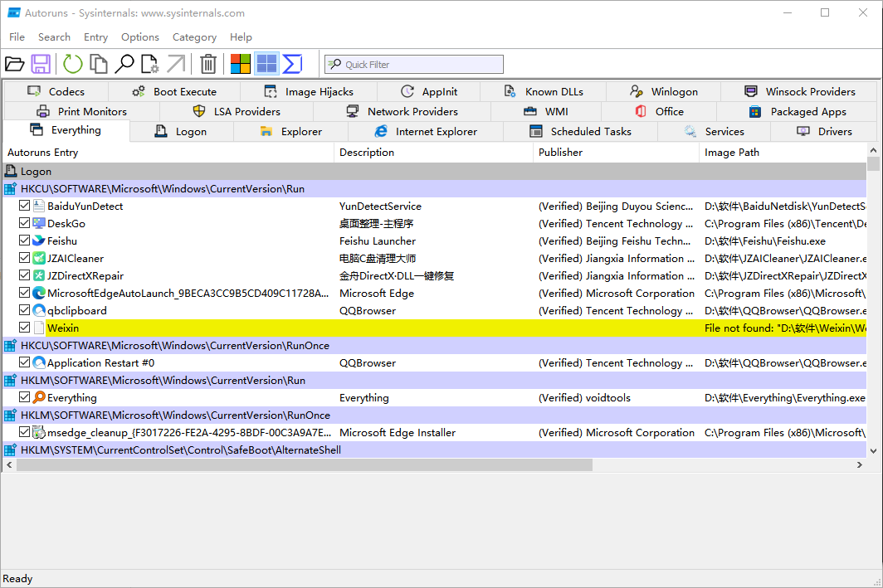Click the Save toolbar icon
This screenshot has height=588, width=883.
click(x=41, y=64)
